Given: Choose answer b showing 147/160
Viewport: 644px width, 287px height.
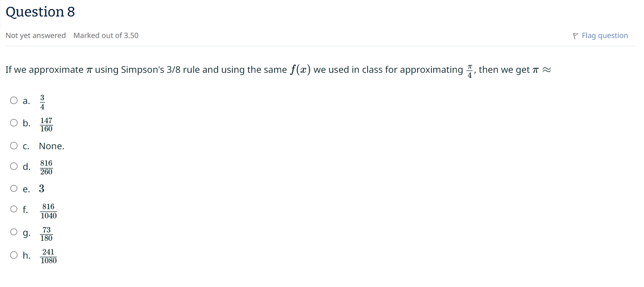Looking at the screenshot, I should [14, 122].
